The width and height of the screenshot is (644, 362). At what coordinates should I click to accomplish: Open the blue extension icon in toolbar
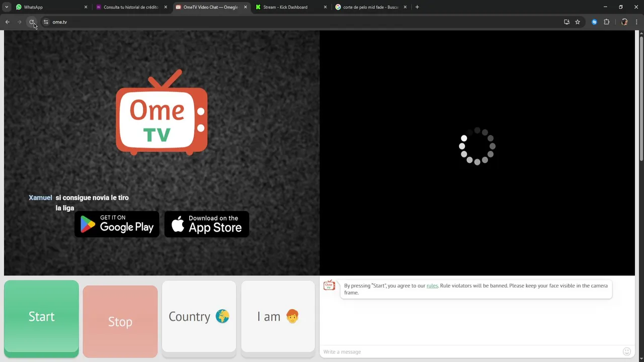point(594,22)
